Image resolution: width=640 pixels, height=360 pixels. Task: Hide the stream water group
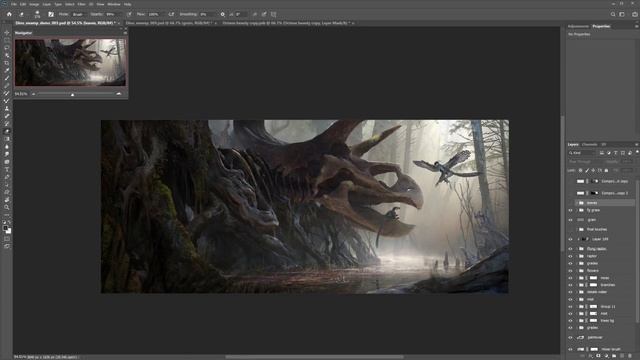coord(571,292)
